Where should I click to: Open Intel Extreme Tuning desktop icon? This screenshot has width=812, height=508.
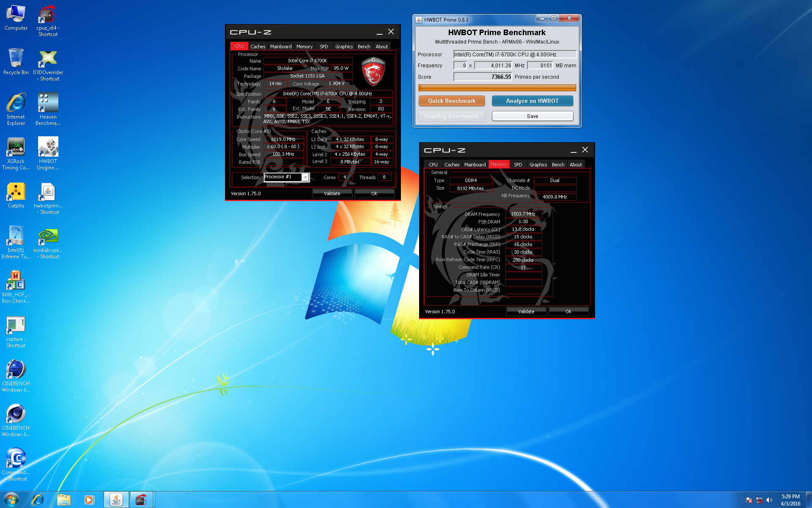click(x=16, y=243)
